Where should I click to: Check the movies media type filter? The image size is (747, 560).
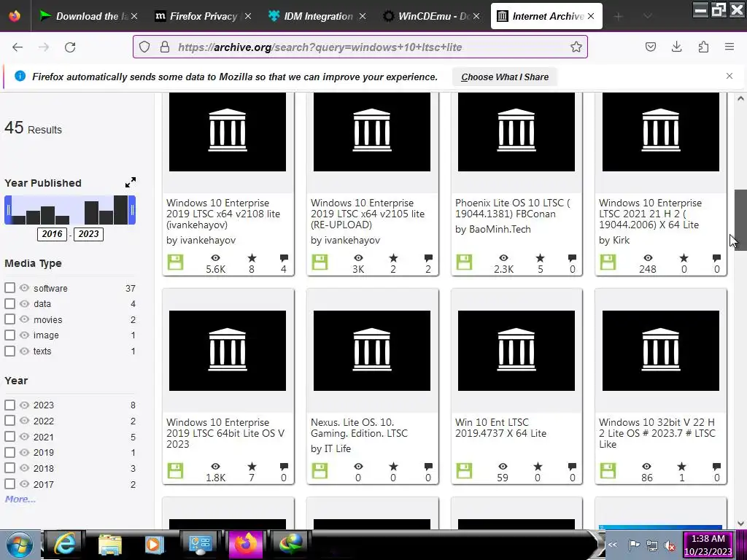(x=9, y=319)
